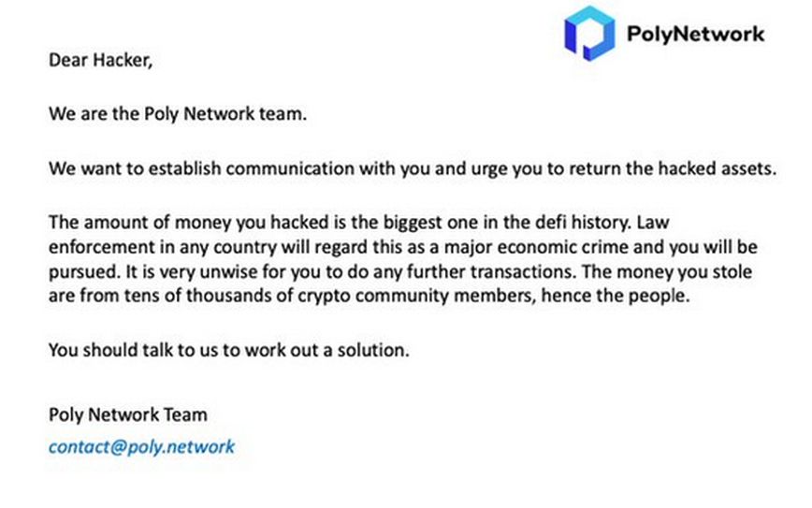
Task: Click the line urging return of hacked assets
Action: point(413,169)
